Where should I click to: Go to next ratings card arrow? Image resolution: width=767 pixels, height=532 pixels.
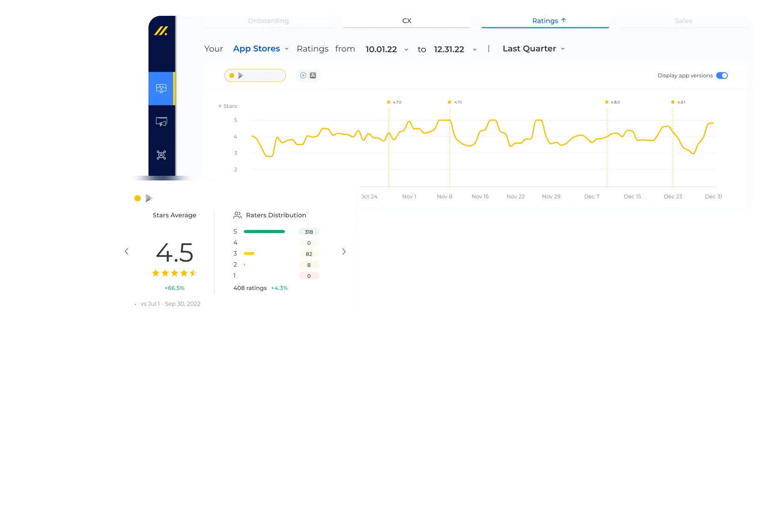pos(344,252)
